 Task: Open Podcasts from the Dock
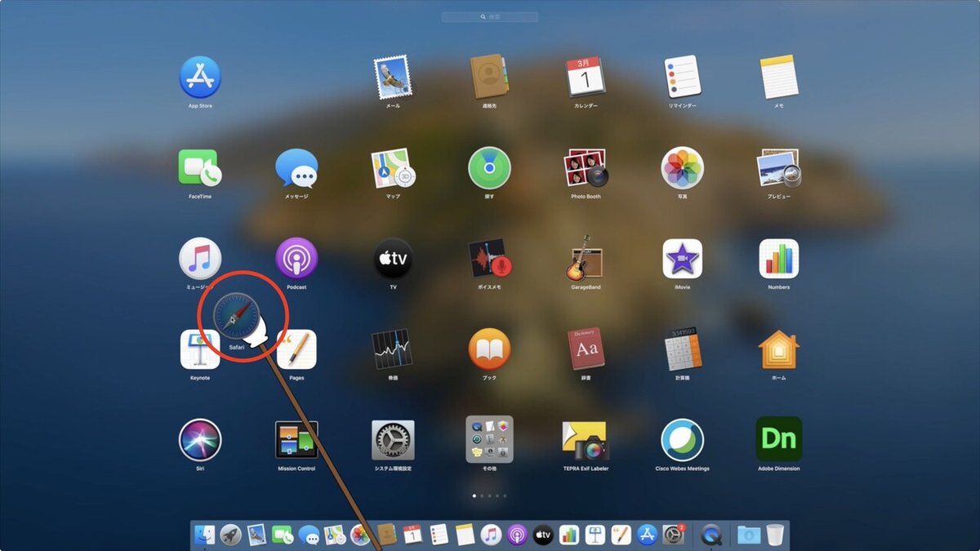(x=516, y=535)
